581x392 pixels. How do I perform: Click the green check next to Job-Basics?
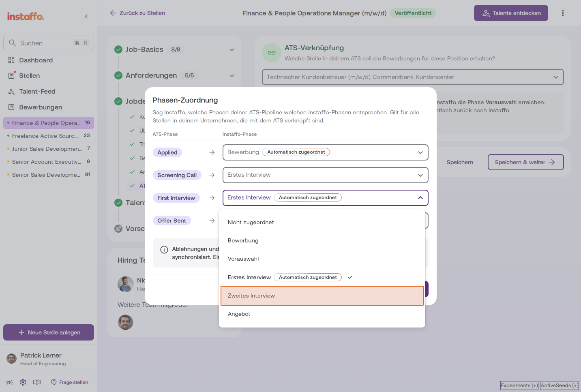coord(118,49)
